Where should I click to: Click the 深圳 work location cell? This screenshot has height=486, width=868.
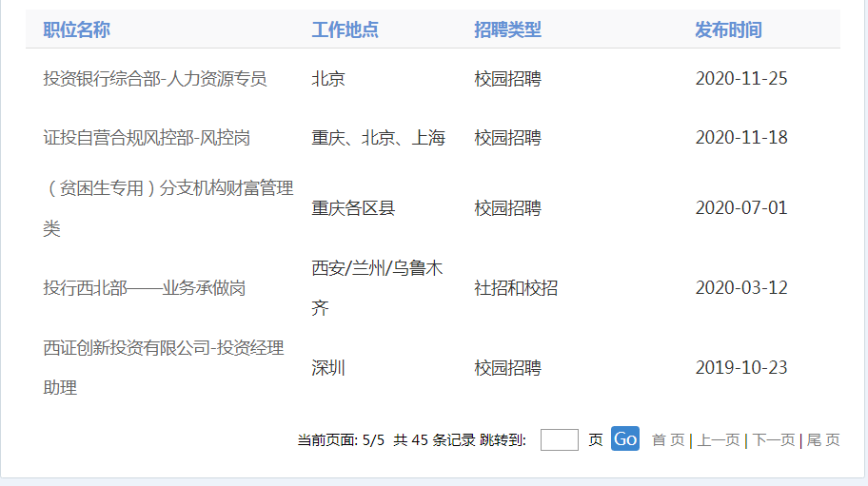(328, 368)
